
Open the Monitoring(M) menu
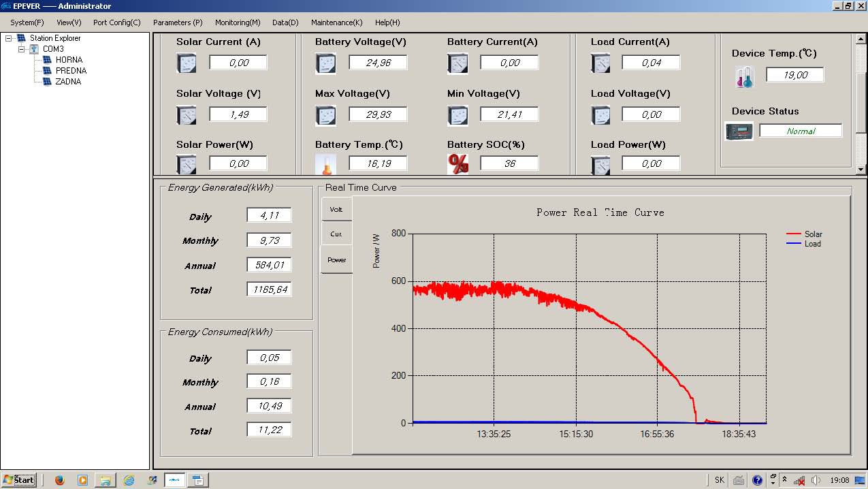coord(238,22)
